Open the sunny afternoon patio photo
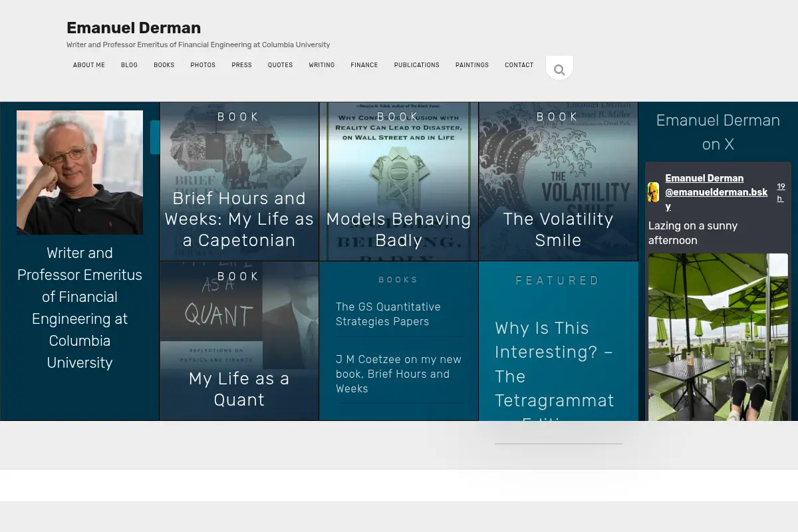The width and height of the screenshot is (798, 532). click(x=718, y=337)
